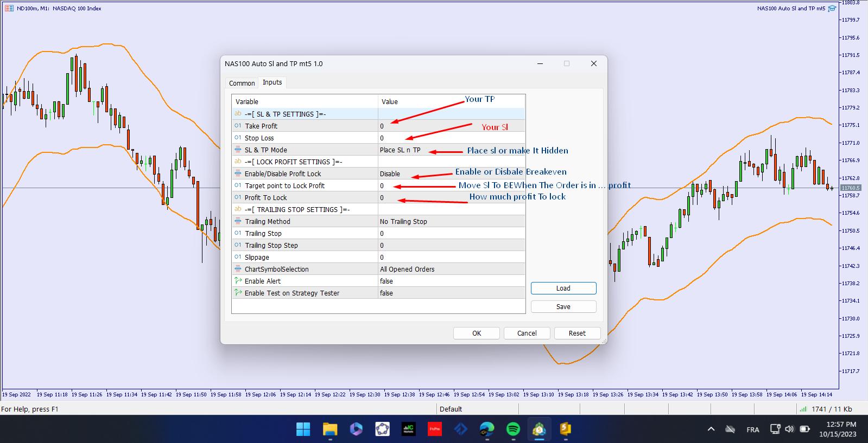
Task: Toggle the Enable Alert value false
Action: point(451,281)
